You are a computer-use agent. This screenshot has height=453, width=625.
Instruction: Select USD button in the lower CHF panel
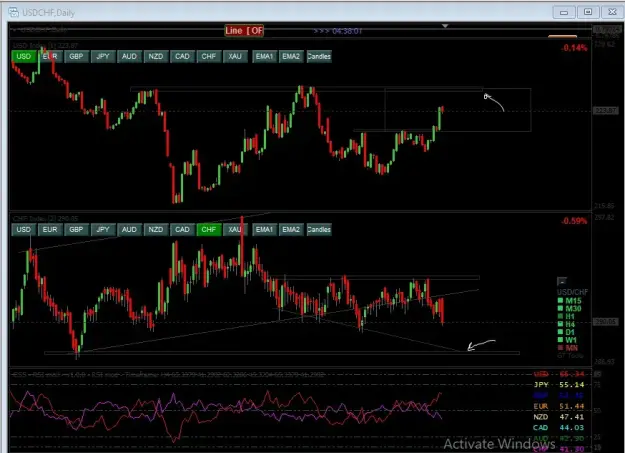24,230
